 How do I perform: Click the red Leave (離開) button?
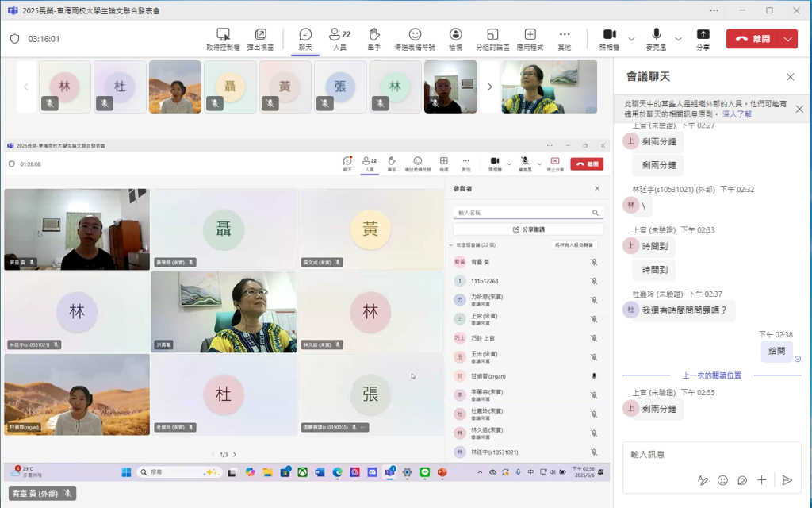coord(753,39)
